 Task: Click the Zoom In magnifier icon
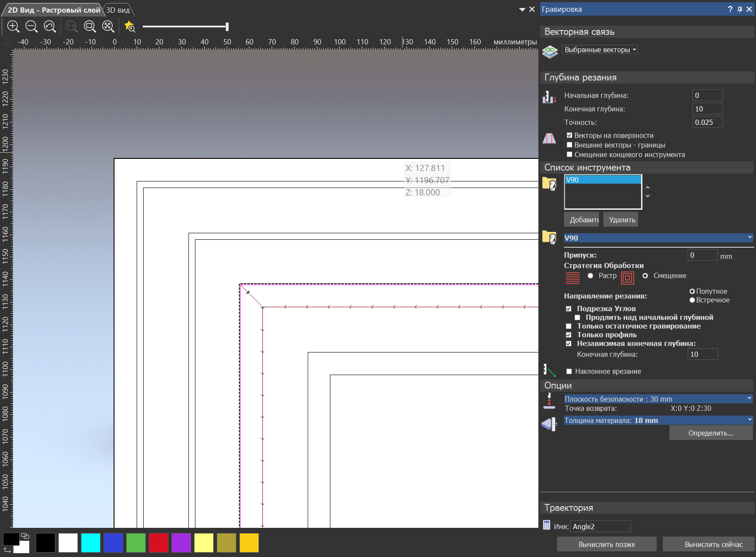click(x=13, y=27)
